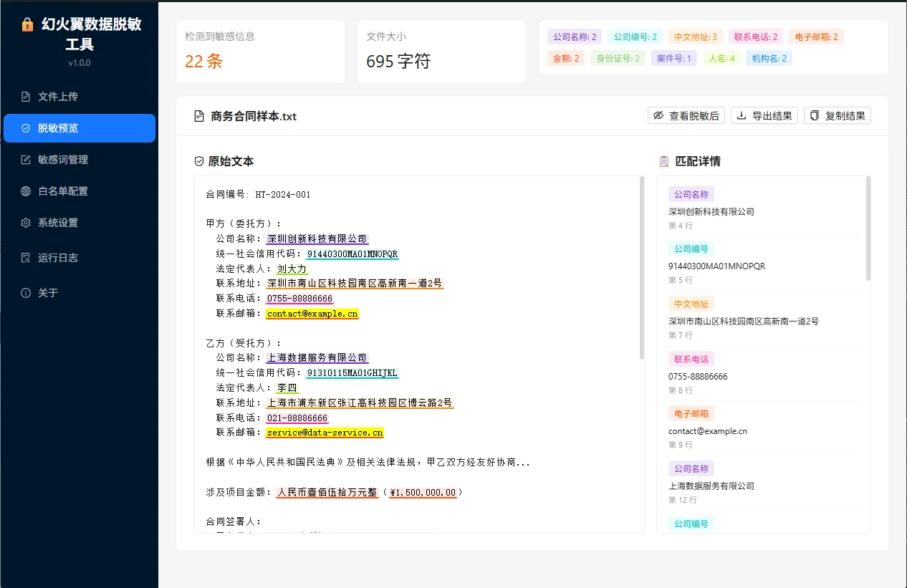Click highlighted name 李四

(287, 387)
